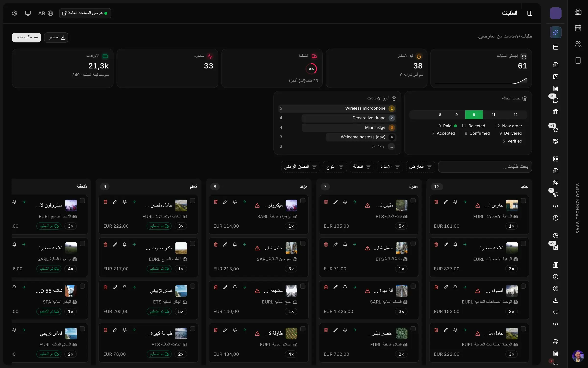Open the calendar icon in far-right rail
Image resolution: width=588 pixels, height=368 pixels.
[x=578, y=28]
